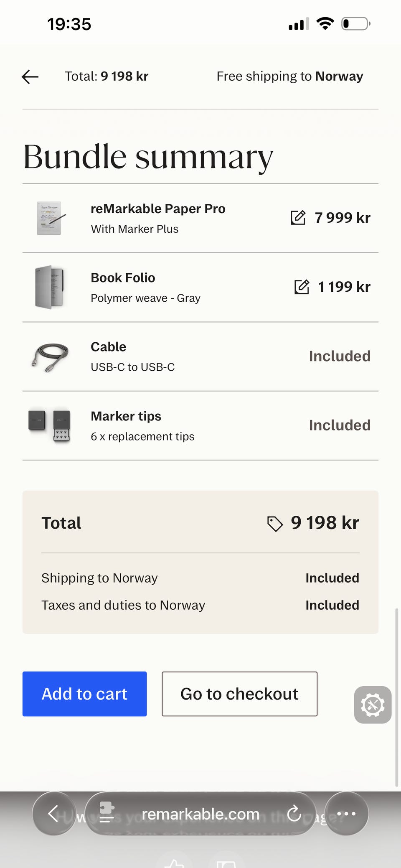The width and height of the screenshot is (401, 868).
Task: Tap the price tag icon beside total
Action: click(275, 524)
